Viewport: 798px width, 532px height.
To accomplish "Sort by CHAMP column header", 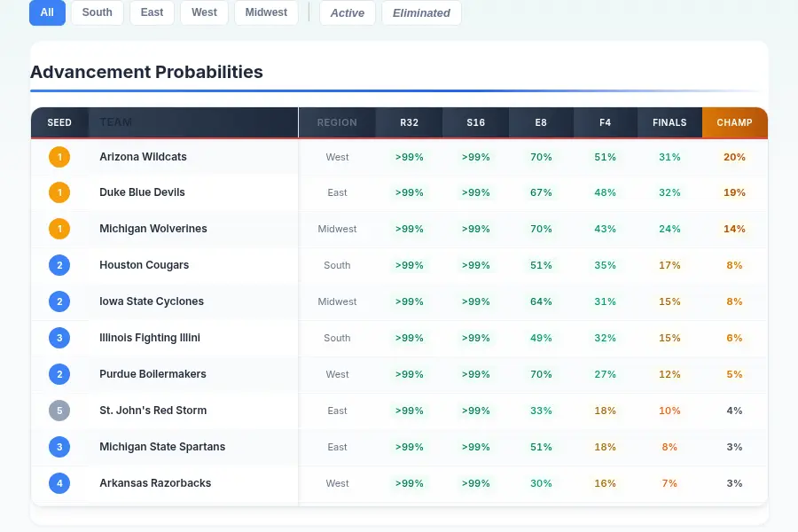I will [734, 122].
